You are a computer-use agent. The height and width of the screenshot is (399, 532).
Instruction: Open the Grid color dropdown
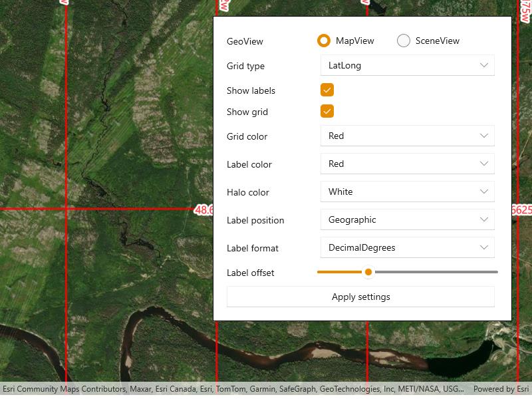[407, 136]
